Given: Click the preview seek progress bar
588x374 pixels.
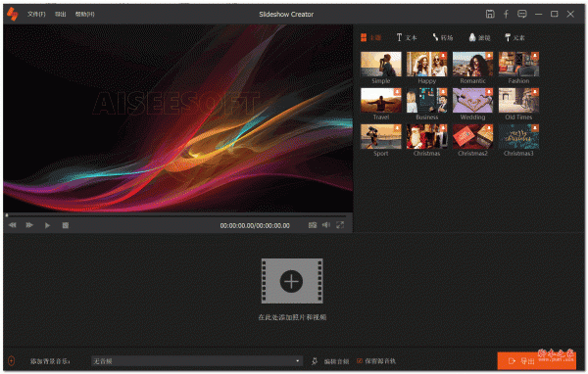Looking at the screenshot, I should point(176,215).
